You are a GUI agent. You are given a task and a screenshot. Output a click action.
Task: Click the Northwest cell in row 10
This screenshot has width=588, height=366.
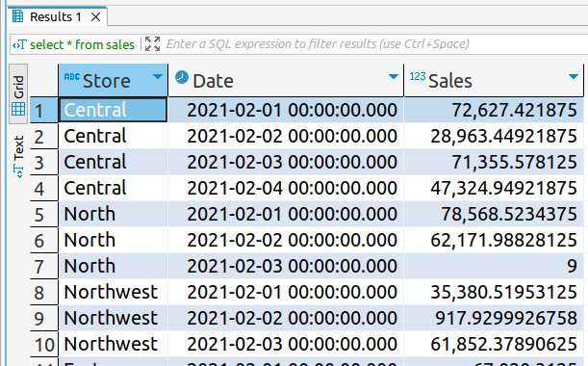pos(113,344)
